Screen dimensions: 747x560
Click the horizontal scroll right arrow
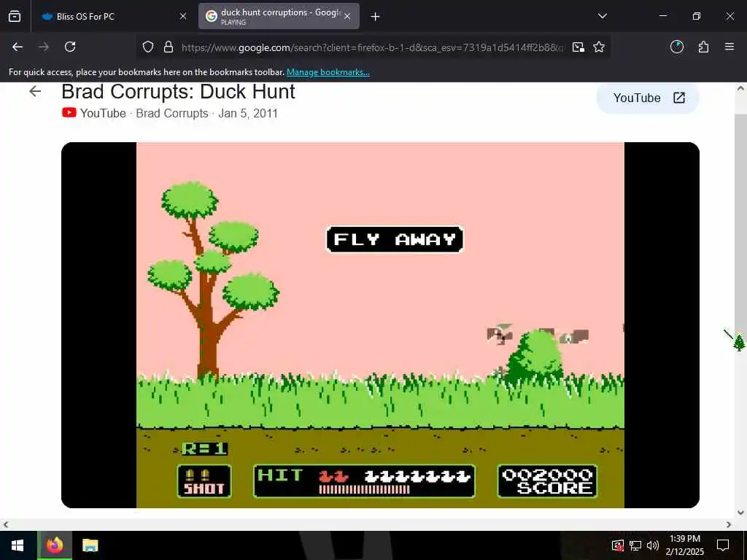coord(729,524)
